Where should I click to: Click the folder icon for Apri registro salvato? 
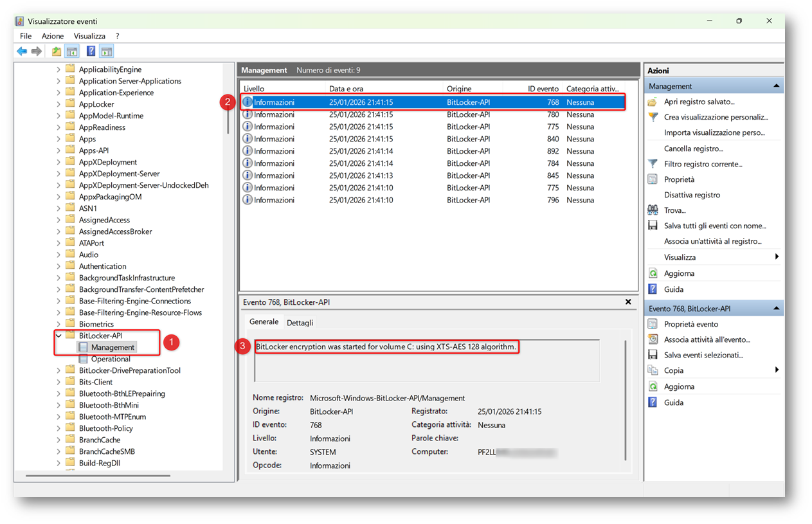pyautogui.click(x=653, y=102)
